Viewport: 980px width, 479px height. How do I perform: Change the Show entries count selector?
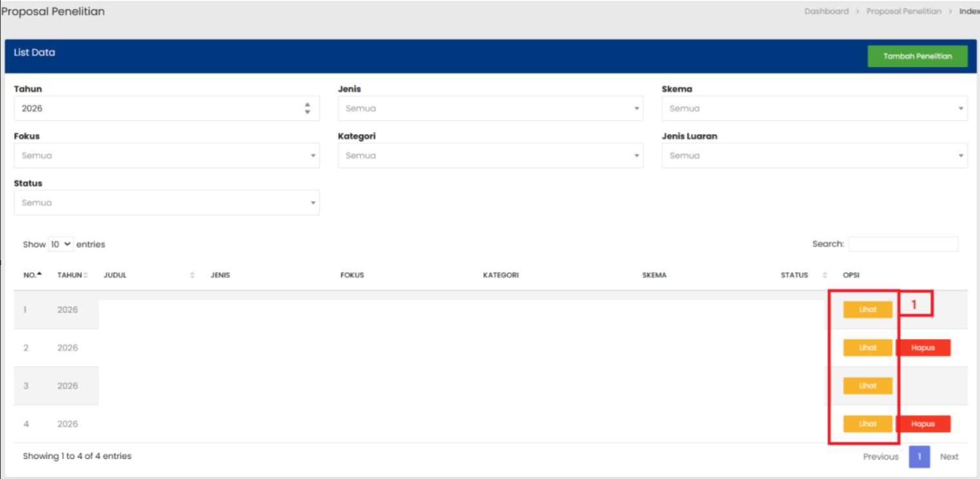point(61,244)
